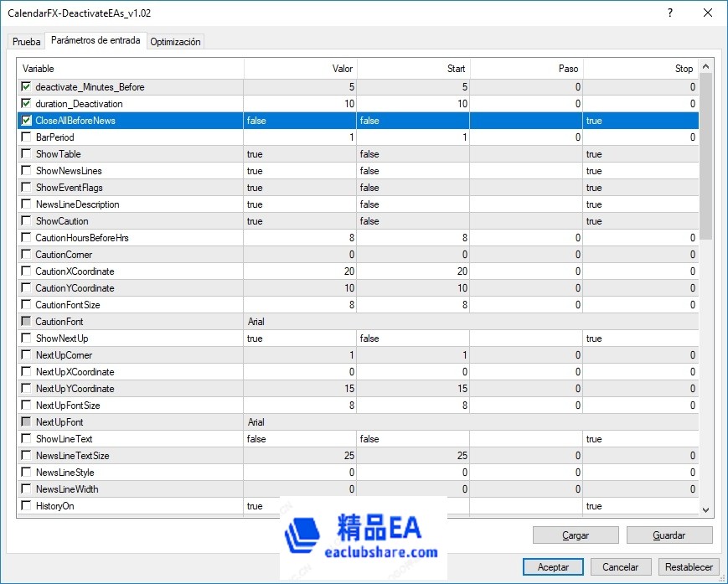Click the scrollbar up arrow
This screenshot has width=728, height=584.
point(705,67)
